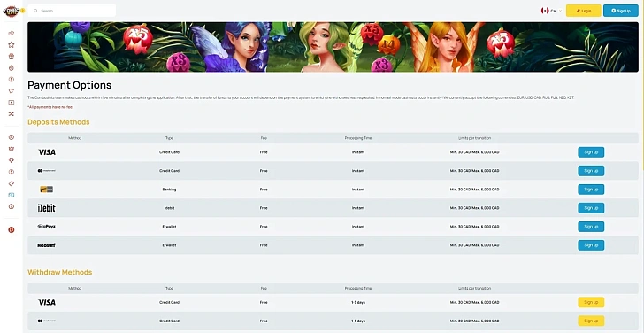This screenshot has height=333, width=644.
Task: Click Sign up in iDebit deposit row
Action: coord(591,208)
